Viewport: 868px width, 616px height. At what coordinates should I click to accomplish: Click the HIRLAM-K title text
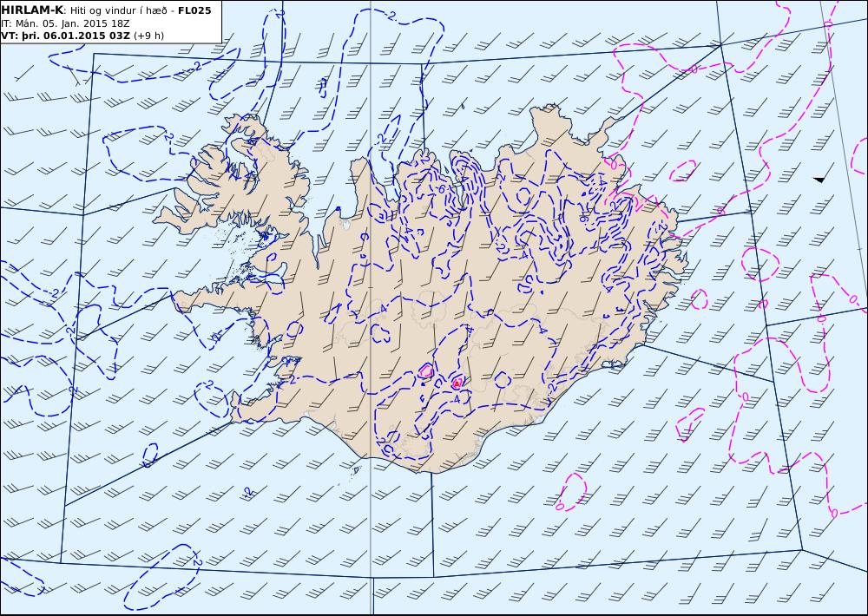[x=32, y=10]
